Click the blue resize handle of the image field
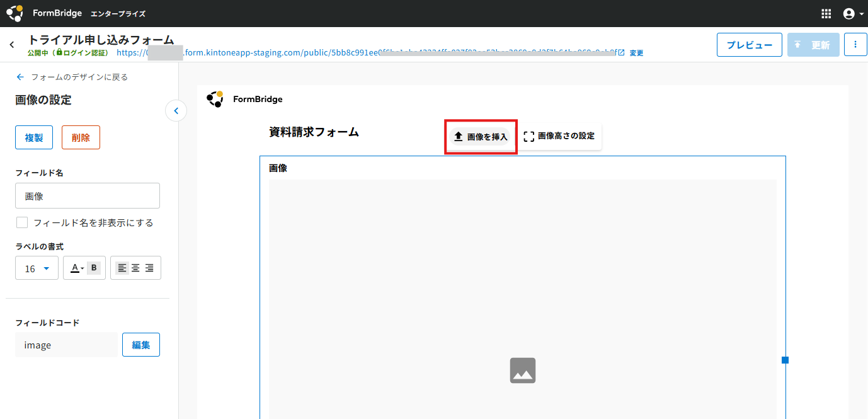 (785, 360)
